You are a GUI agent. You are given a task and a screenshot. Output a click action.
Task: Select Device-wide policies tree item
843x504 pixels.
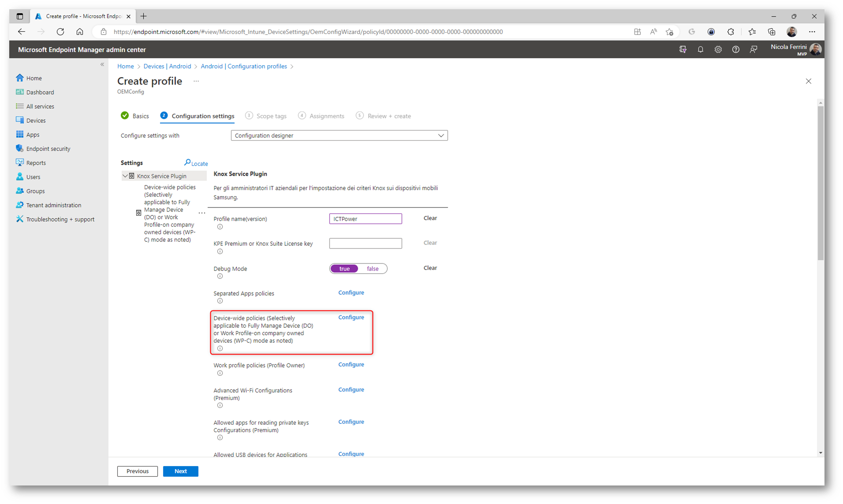(x=170, y=213)
